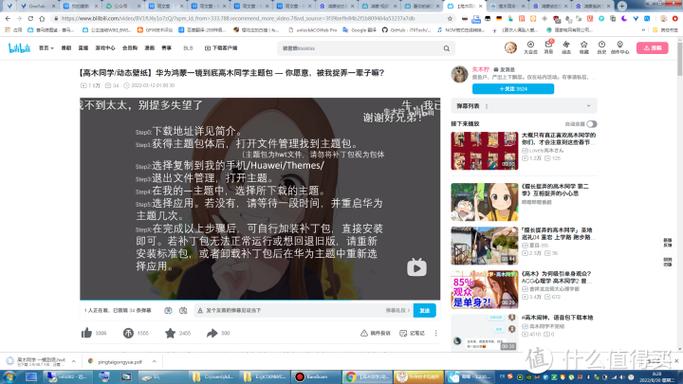This screenshot has width=683, height=384.
Task: Open the Windows Start button
Action: tap(9, 377)
